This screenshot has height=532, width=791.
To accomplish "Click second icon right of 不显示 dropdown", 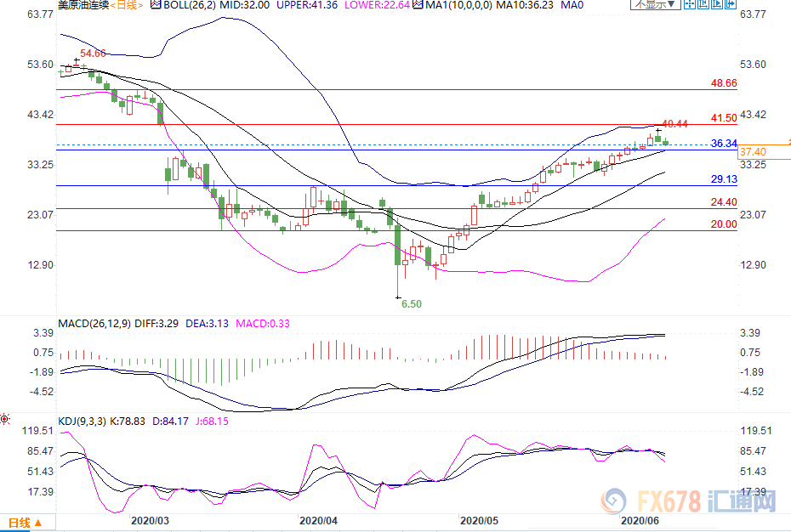I will coord(703,5).
